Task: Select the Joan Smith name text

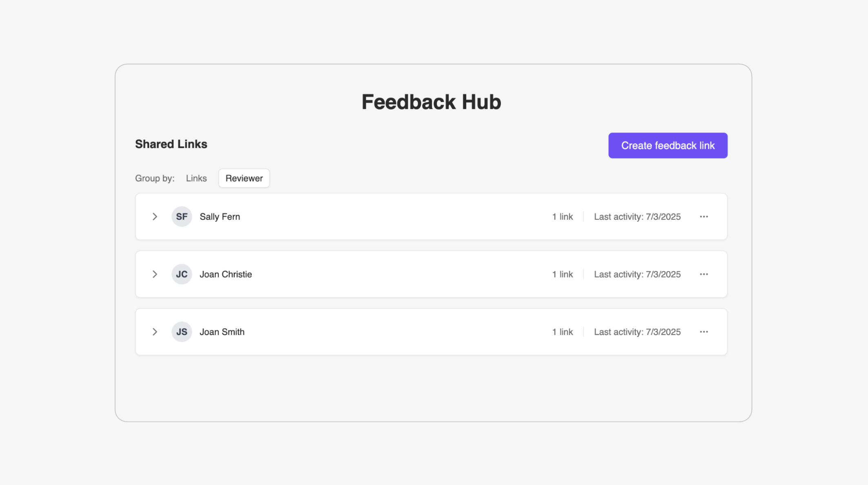Action: pos(222,332)
